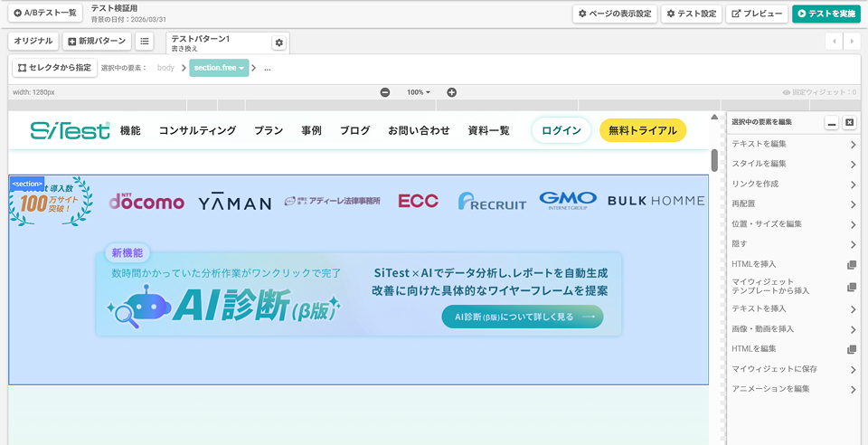Click the ログイン button

561,130
